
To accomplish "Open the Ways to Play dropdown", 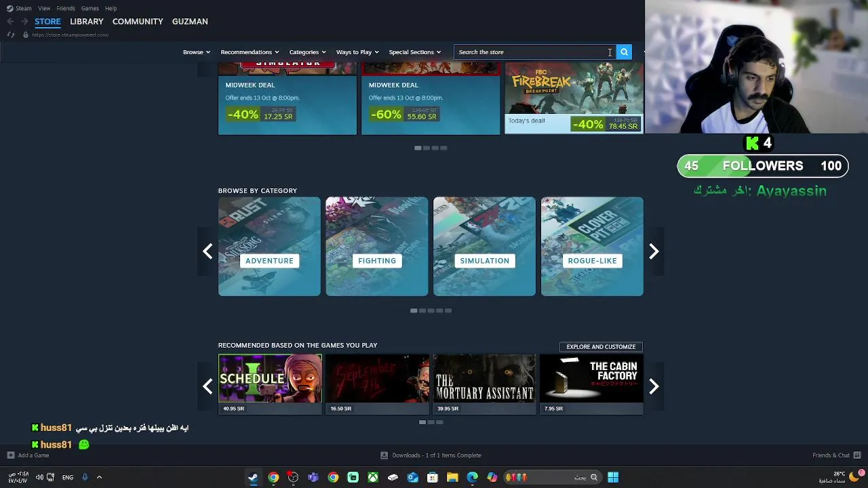I will pos(357,52).
